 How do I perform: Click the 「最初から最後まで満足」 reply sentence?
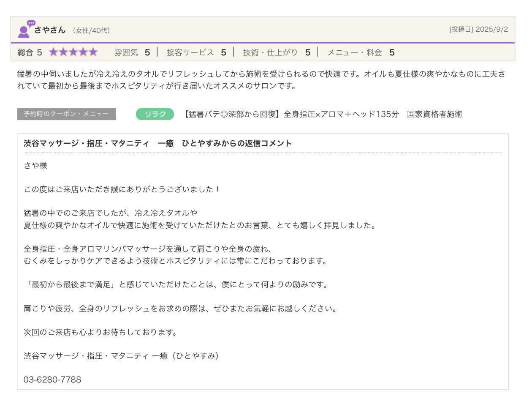click(176, 285)
